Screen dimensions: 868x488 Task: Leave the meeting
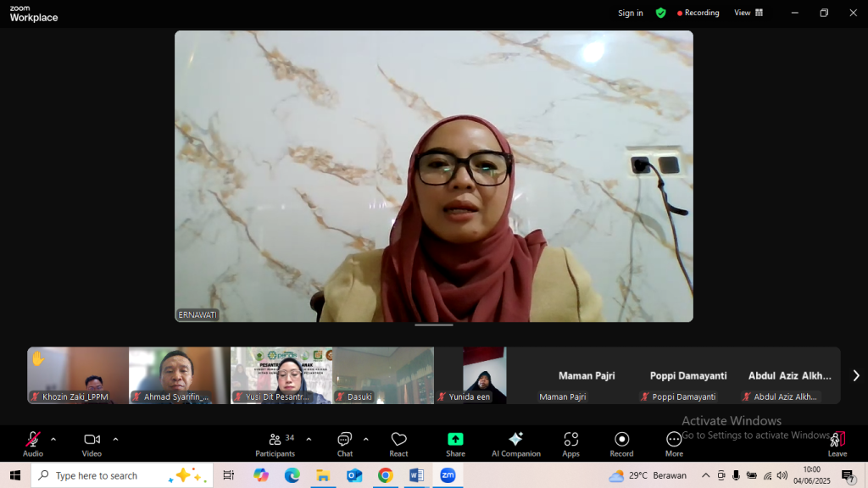coord(837,444)
